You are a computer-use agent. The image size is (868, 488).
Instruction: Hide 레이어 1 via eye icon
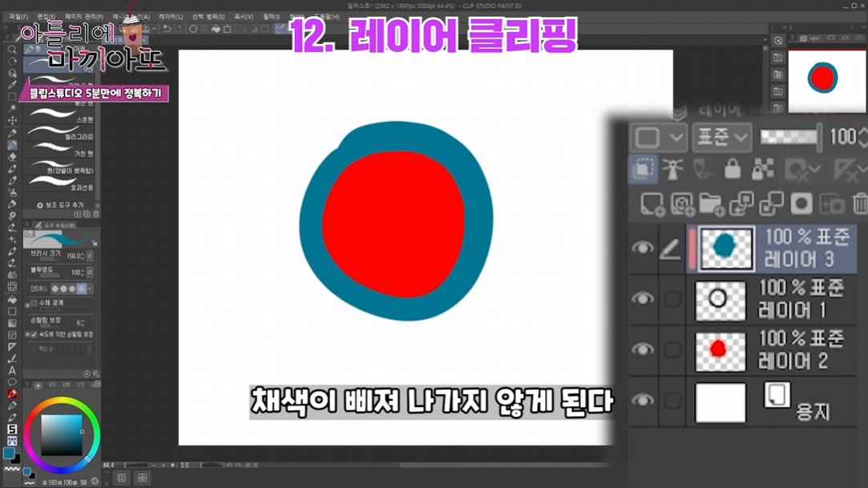click(x=642, y=299)
